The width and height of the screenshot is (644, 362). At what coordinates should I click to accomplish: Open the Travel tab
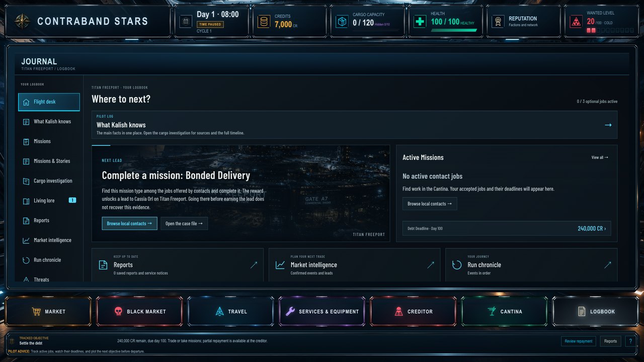230,311
